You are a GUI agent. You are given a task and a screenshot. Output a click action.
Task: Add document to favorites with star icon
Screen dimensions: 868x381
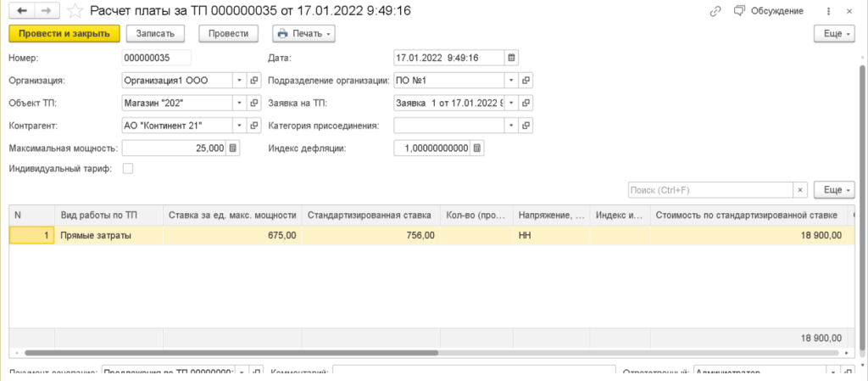click(75, 11)
